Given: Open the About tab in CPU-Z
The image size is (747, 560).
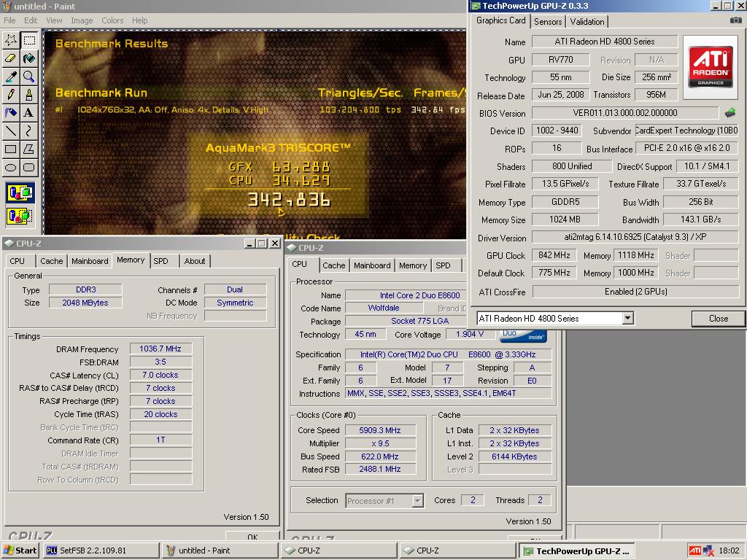Looking at the screenshot, I should [194, 261].
